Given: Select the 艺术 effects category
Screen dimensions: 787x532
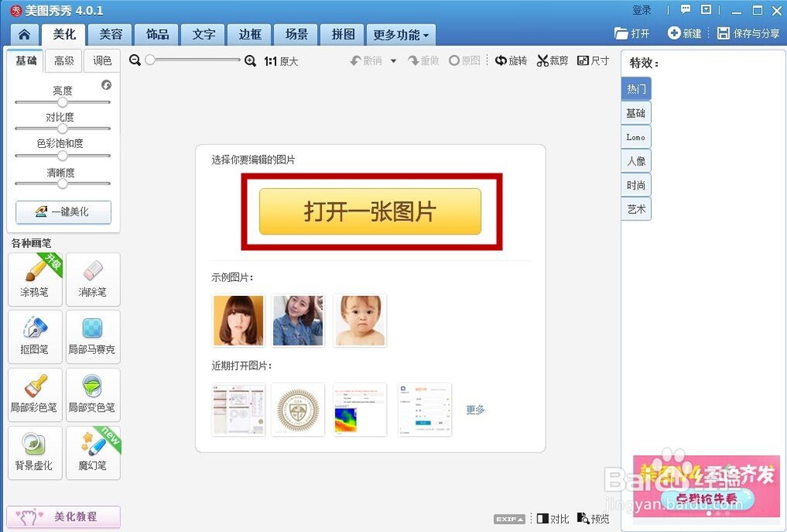Looking at the screenshot, I should coord(636,209).
